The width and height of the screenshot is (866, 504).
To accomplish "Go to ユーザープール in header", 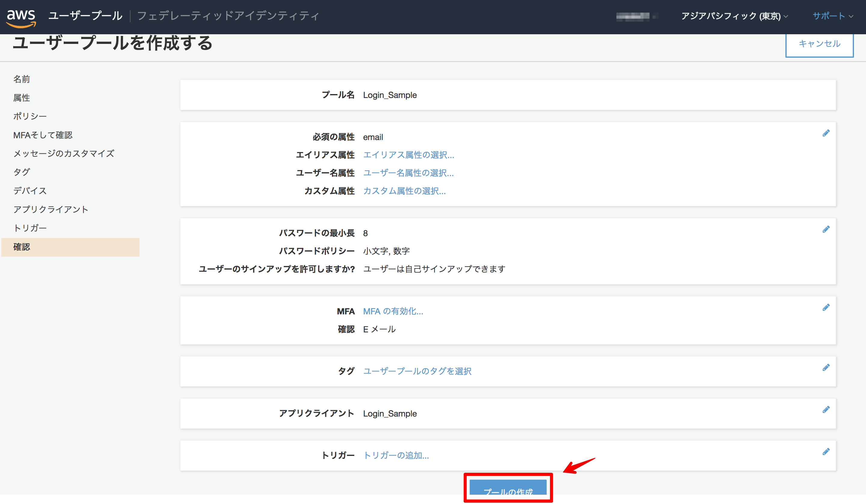I will (x=85, y=16).
